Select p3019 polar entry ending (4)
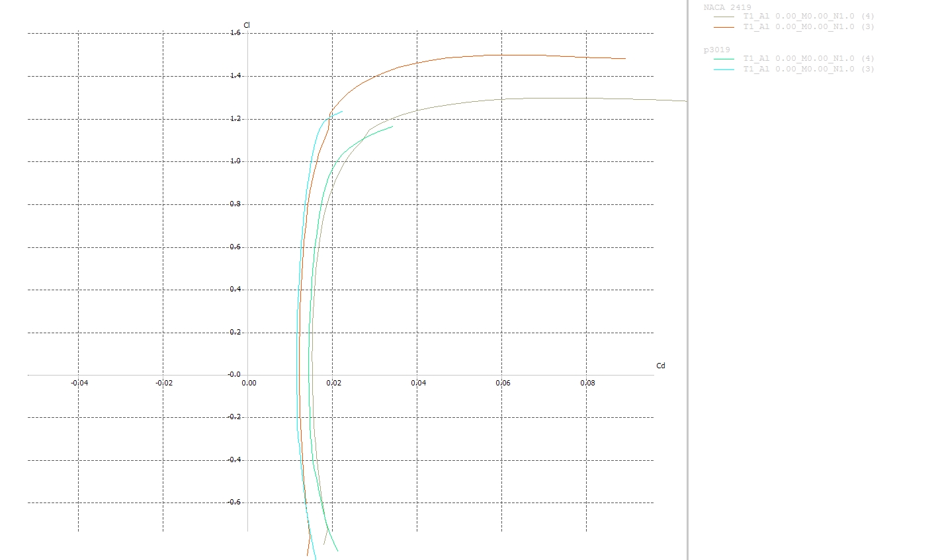The width and height of the screenshot is (934, 560). [x=808, y=59]
